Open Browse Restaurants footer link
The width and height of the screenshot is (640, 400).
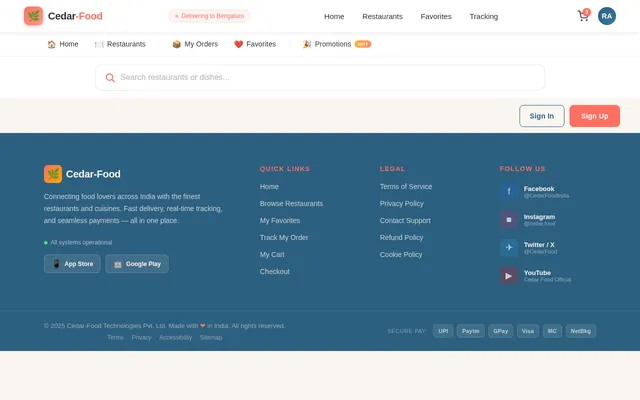point(291,204)
